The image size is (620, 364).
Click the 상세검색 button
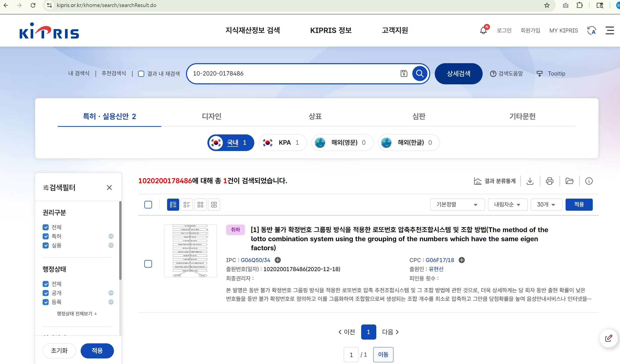tap(458, 74)
